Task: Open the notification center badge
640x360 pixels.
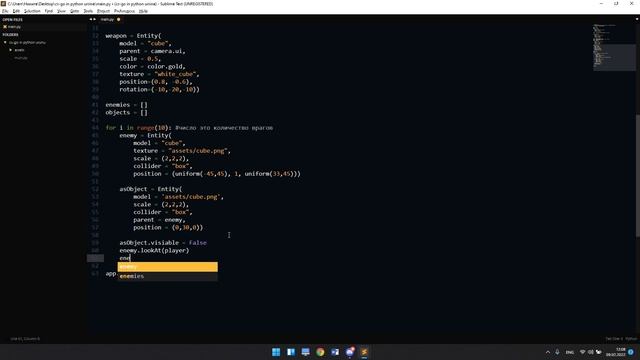Action: click(631, 352)
